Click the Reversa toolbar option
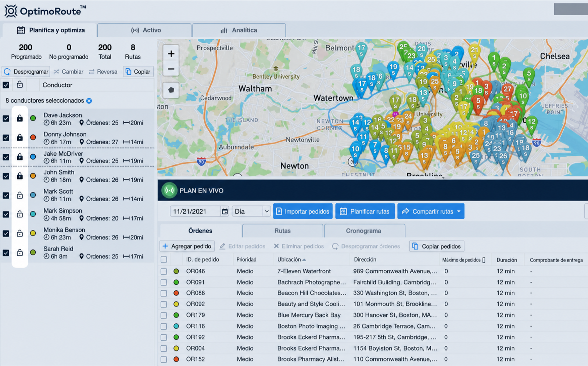The width and height of the screenshot is (588, 366). (103, 71)
